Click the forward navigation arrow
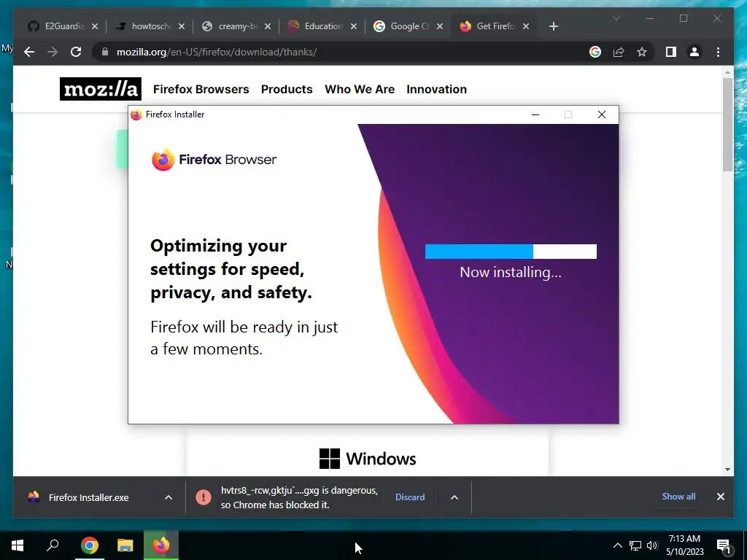 point(53,52)
